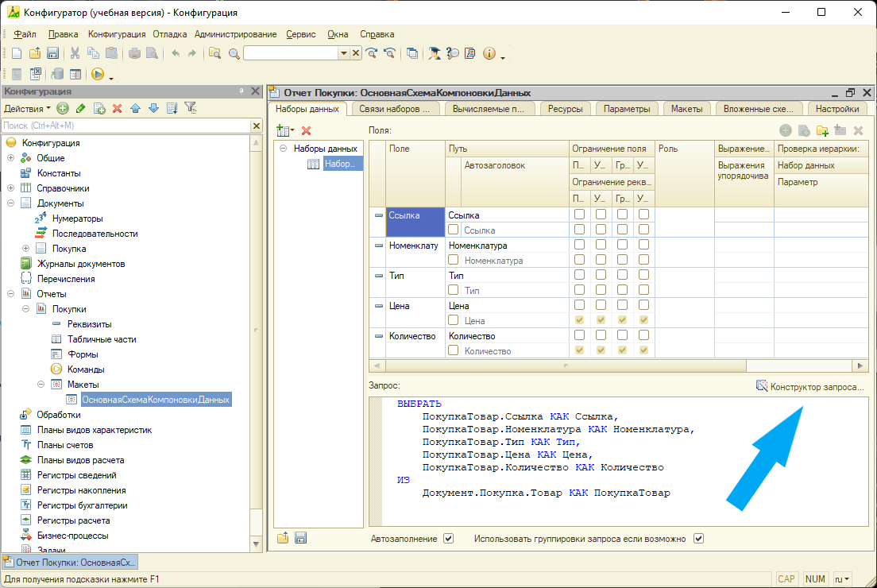Check the Тип autoheader checkbox

pyautogui.click(x=453, y=290)
